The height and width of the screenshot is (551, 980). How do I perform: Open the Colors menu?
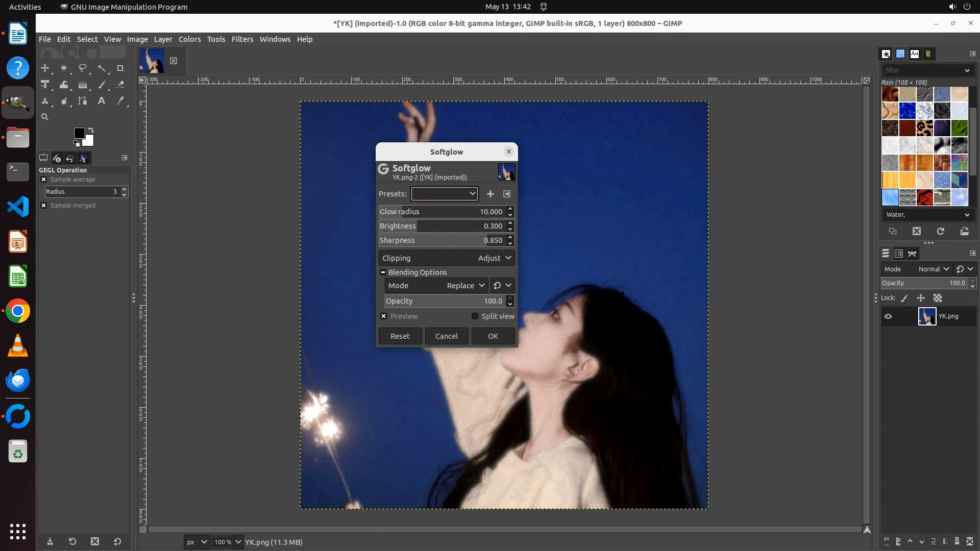click(189, 39)
